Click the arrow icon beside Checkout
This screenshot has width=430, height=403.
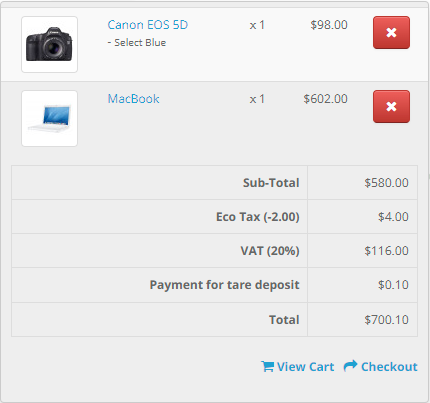[x=350, y=366]
